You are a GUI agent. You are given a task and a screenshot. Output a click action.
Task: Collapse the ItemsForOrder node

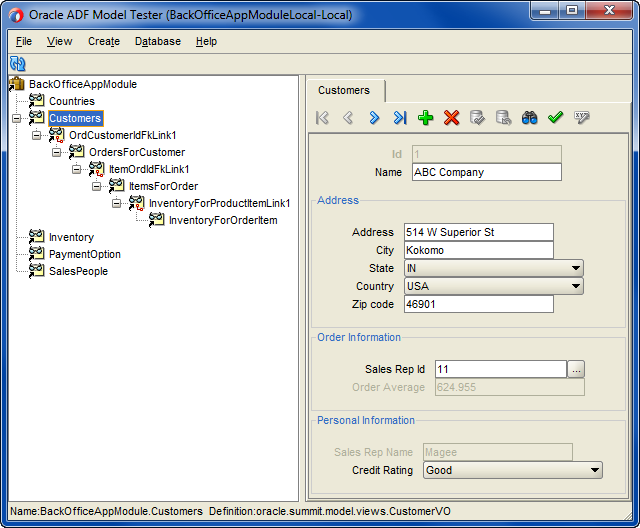pos(96,186)
